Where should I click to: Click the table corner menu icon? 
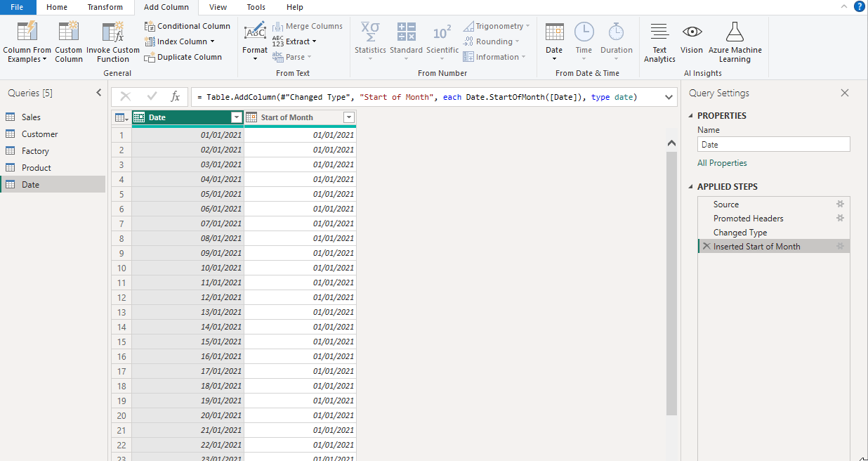(x=121, y=117)
